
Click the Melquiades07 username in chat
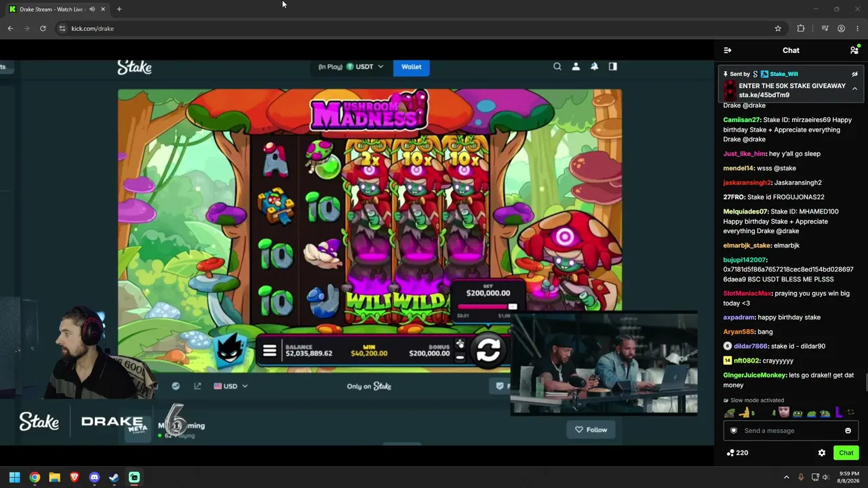click(x=746, y=211)
